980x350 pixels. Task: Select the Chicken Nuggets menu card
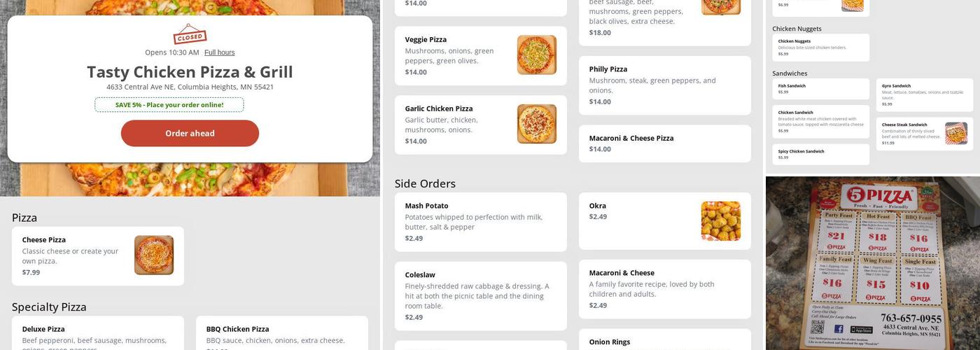pyautogui.click(x=820, y=48)
